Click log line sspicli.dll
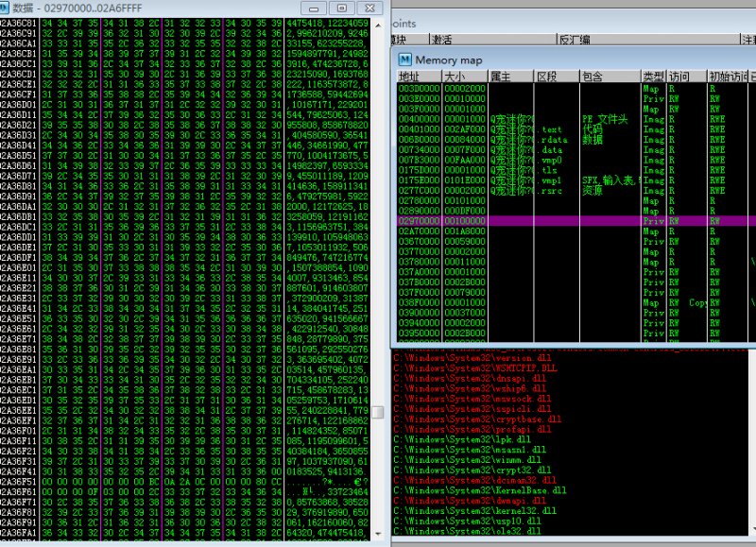 pos(472,409)
